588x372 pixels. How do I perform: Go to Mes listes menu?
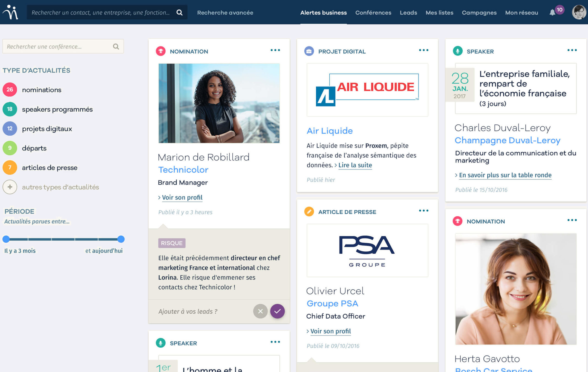tap(439, 13)
